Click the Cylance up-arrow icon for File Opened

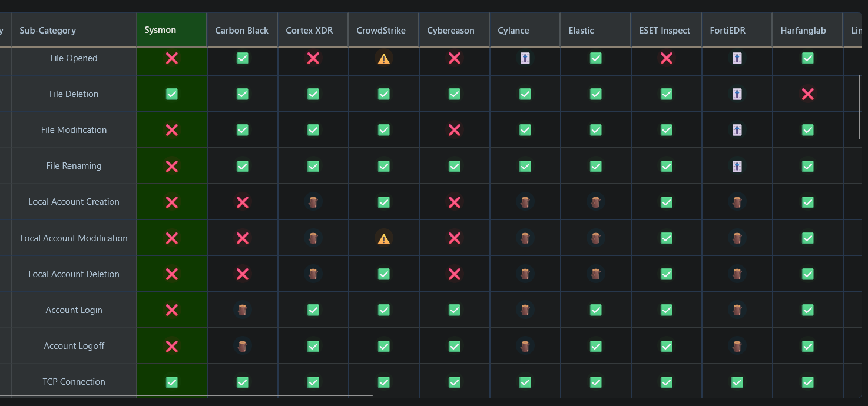pyautogui.click(x=525, y=58)
